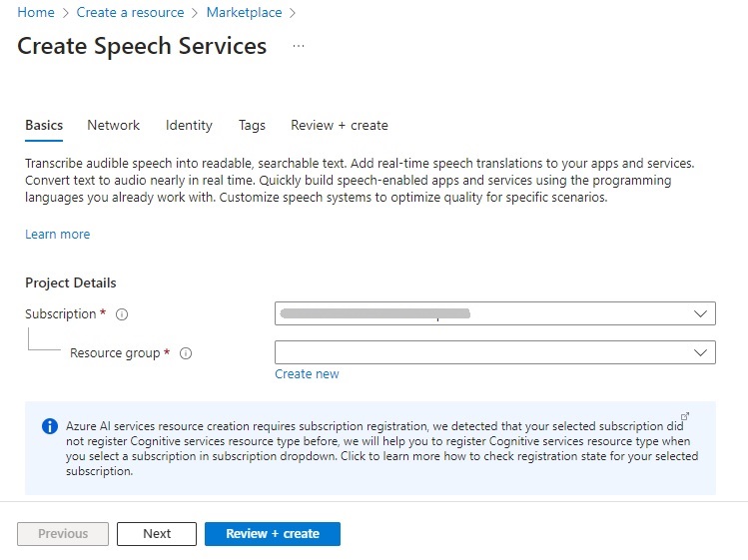Click the Resource group info icon
This screenshot has width=748, height=560.
(186, 353)
